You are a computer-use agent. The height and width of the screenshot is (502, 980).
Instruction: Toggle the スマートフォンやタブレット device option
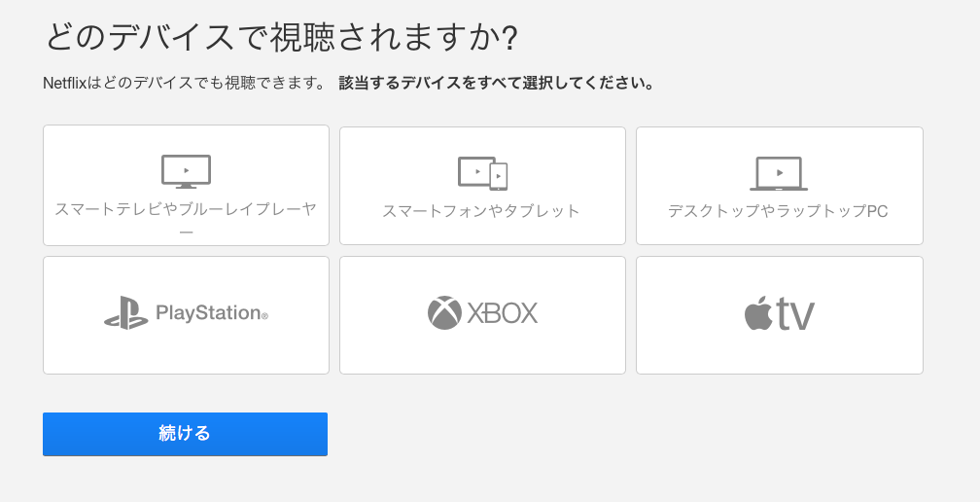point(482,186)
